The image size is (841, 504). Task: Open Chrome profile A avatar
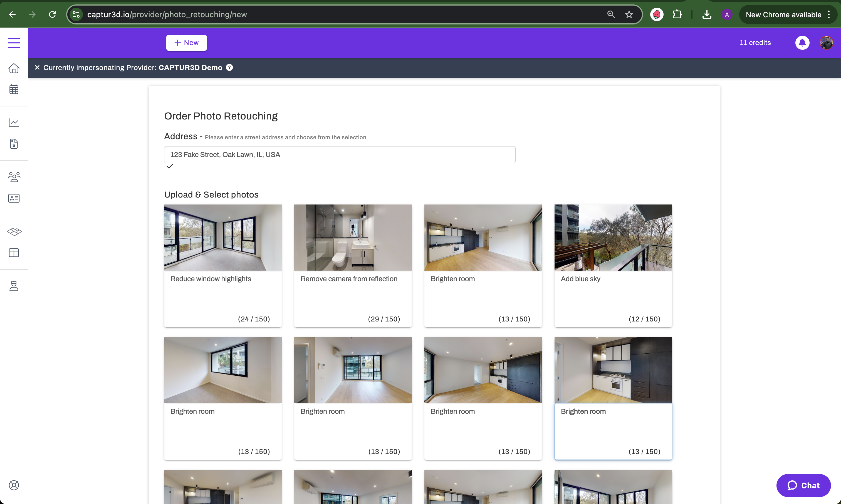click(727, 15)
